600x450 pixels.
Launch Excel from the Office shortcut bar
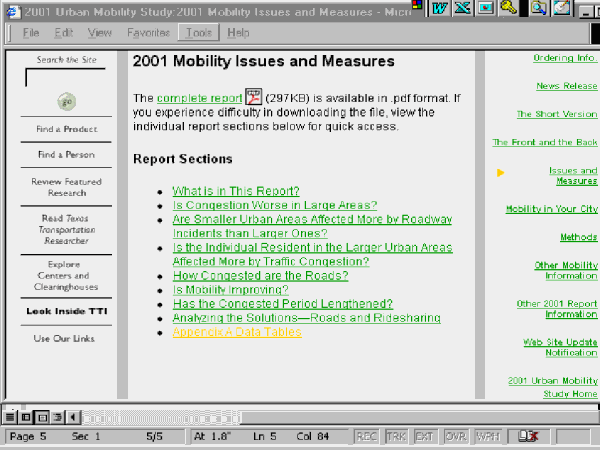[462, 9]
